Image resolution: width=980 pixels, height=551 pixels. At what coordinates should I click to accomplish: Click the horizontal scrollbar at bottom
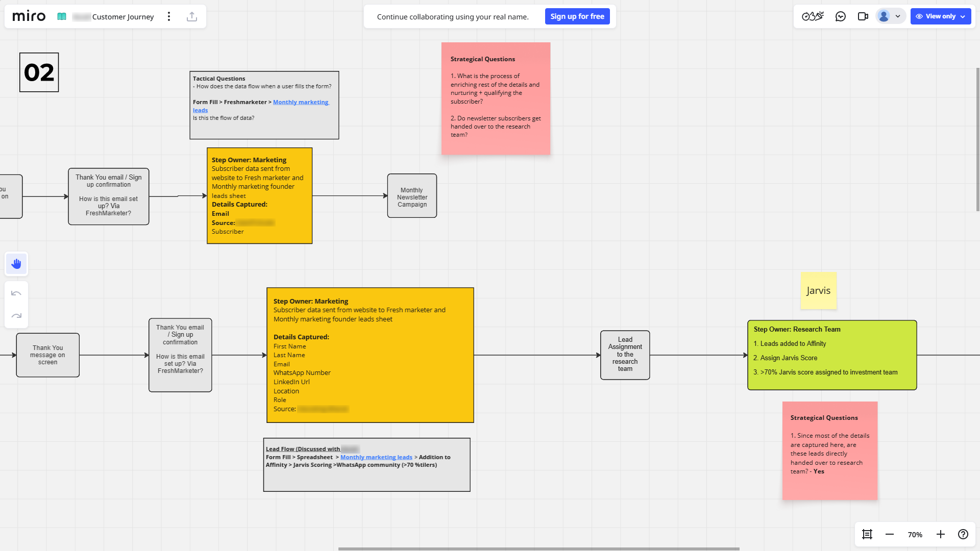click(x=538, y=549)
